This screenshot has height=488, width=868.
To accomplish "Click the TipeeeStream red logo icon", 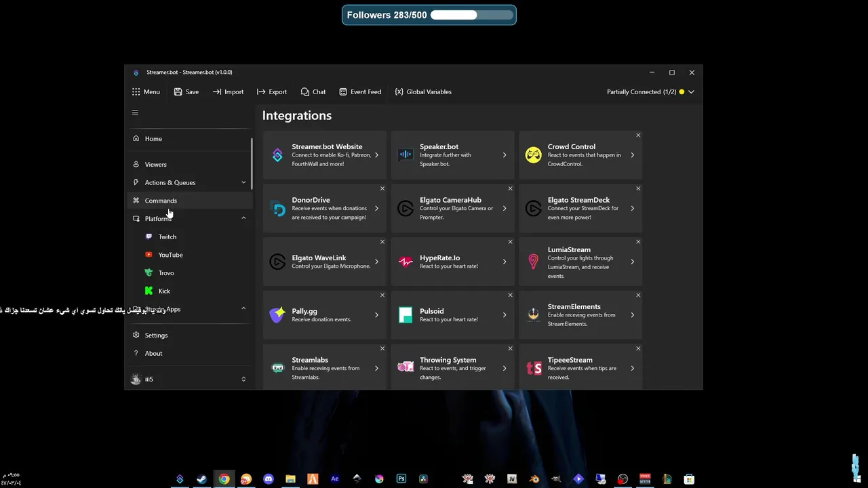I will pos(534,368).
